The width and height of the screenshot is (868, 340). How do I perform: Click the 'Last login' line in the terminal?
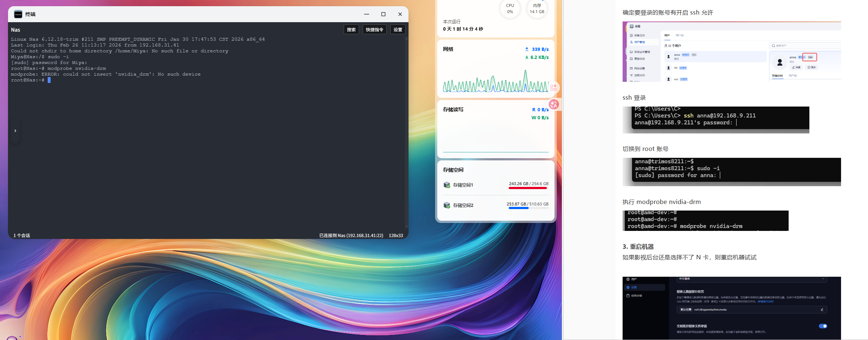[95, 45]
